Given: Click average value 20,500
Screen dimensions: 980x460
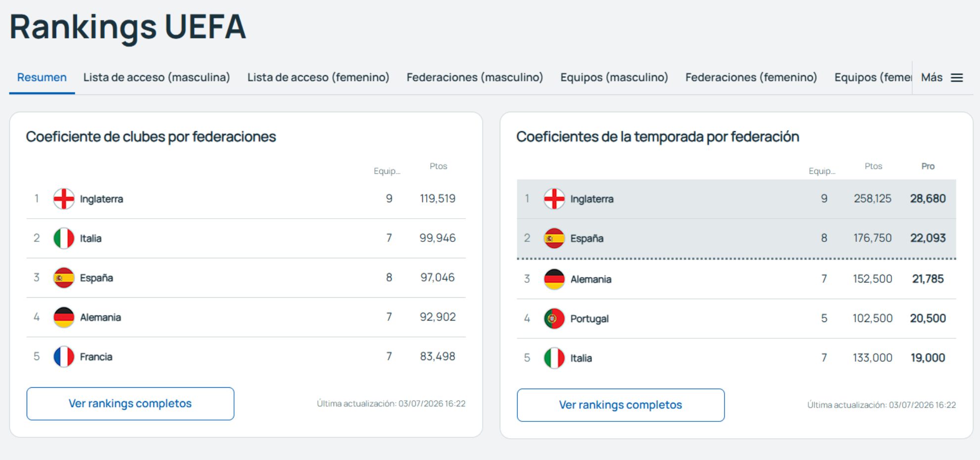Looking at the screenshot, I should point(928,318).
